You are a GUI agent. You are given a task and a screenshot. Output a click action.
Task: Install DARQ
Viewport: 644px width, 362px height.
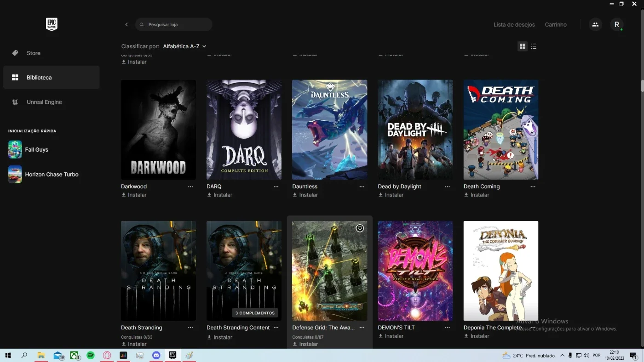219,195
